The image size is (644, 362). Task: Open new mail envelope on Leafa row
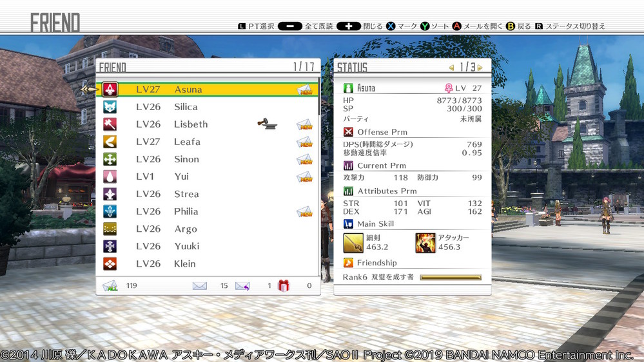point(305,142)
